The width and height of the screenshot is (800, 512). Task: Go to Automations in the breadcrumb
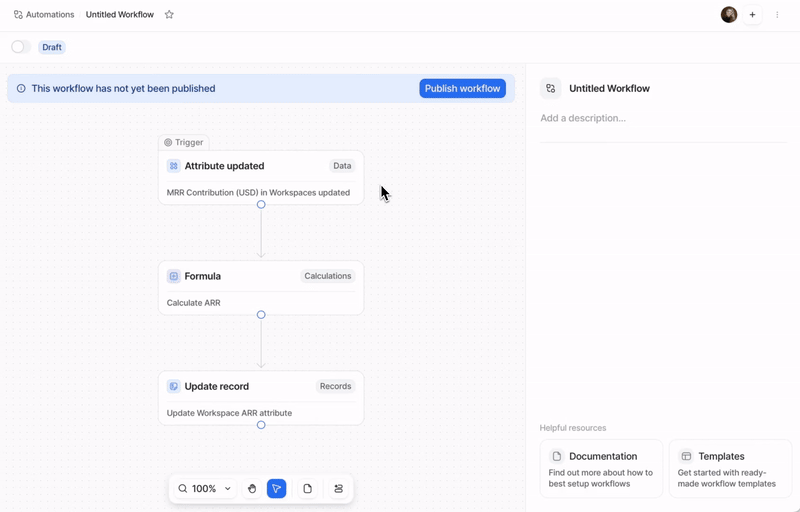point(44,15)
